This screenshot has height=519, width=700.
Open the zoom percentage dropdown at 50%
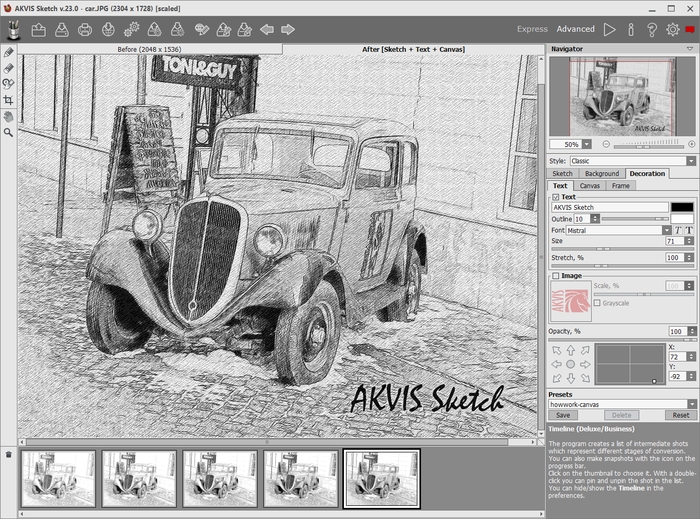pyautogui.click(x=587, y=144)
